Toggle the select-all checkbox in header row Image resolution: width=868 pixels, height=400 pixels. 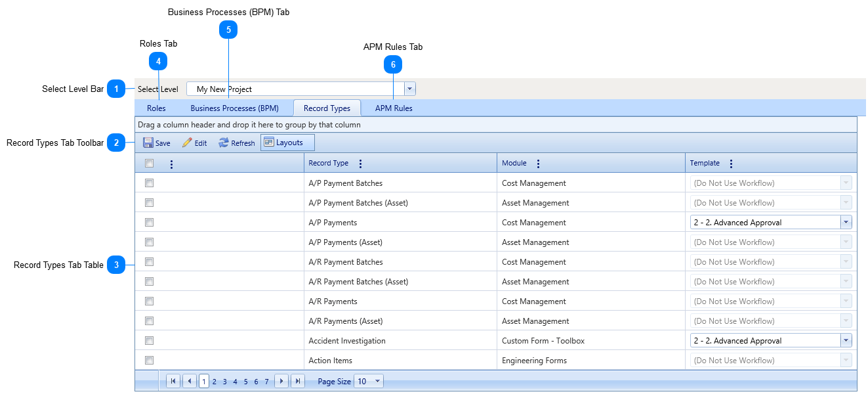pos(149,163)
